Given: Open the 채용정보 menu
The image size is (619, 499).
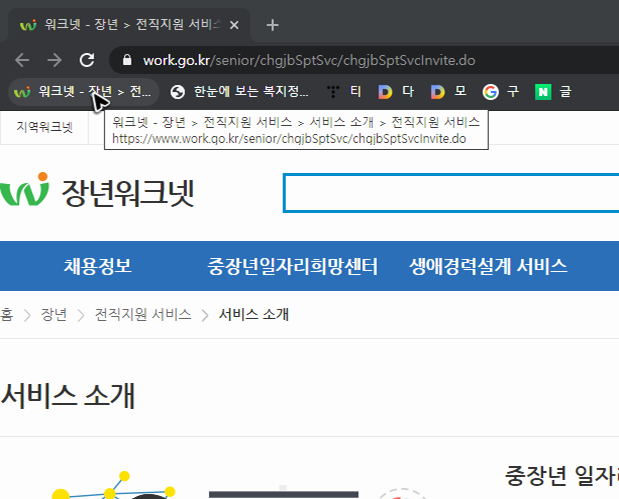Looking at the screenshot, I should point(98,266).
